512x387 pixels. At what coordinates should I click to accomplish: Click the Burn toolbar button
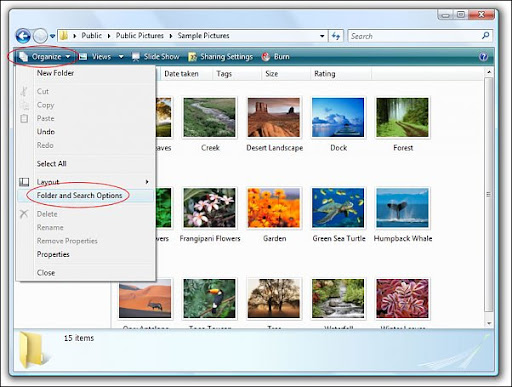pos(276,57)
